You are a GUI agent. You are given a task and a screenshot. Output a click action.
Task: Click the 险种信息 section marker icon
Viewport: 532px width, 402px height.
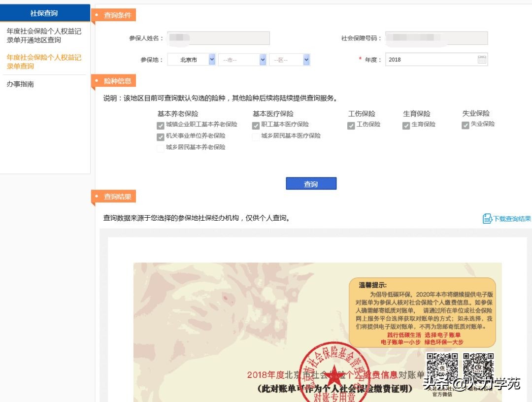click(x=97, y=81)
